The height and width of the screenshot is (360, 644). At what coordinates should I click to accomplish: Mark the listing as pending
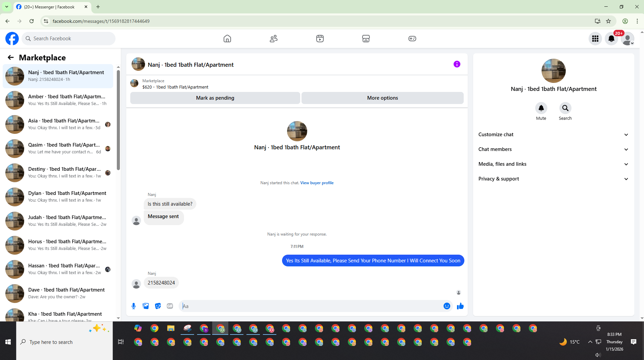(215, 98)
